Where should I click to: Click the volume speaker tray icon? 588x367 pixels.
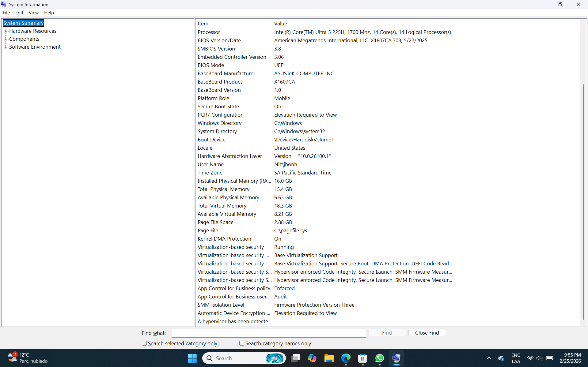(539, 358)
